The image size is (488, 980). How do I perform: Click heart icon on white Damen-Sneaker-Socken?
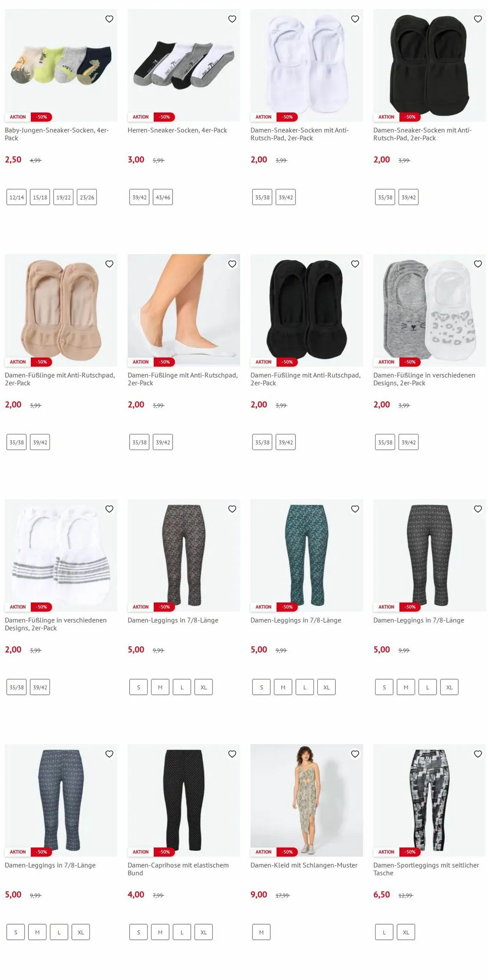(355, 19)
